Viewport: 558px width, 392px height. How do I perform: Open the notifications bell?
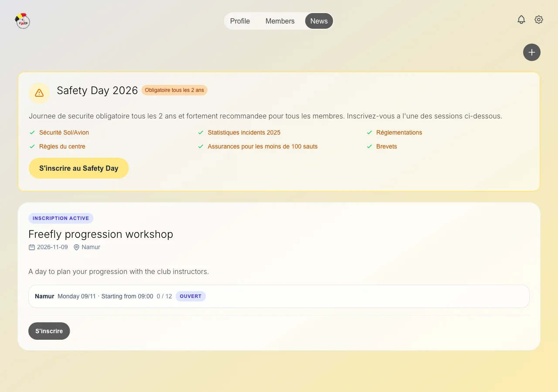[x=521, y=20]
